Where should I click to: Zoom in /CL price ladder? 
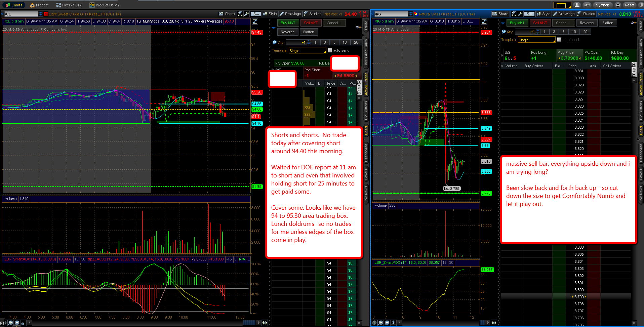click(359, 82)
